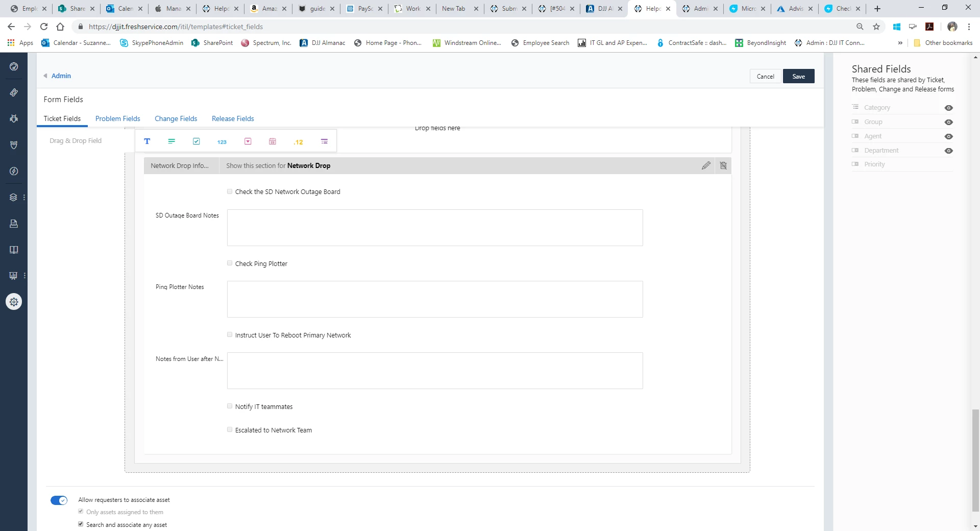Switch to the Release Fields tab

[233, 118]
